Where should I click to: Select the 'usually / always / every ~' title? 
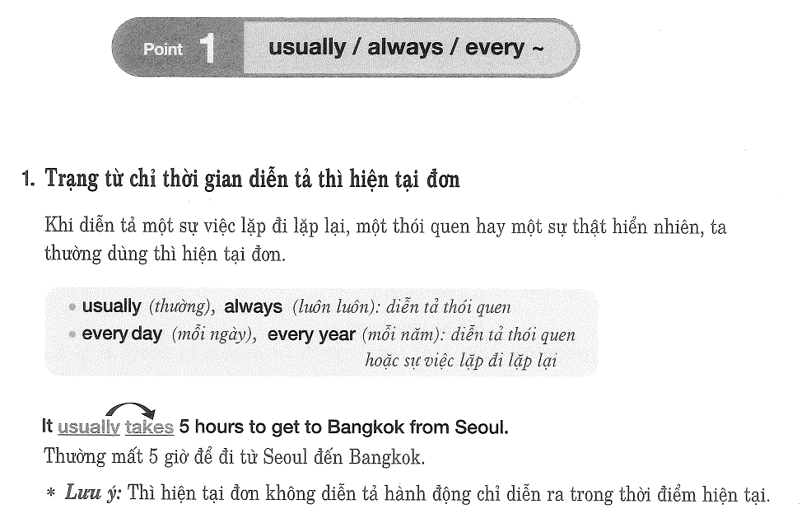[406, 48]
